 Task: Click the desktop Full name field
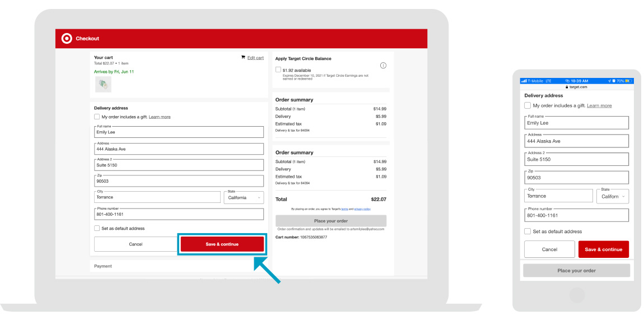tap(179, 132)
